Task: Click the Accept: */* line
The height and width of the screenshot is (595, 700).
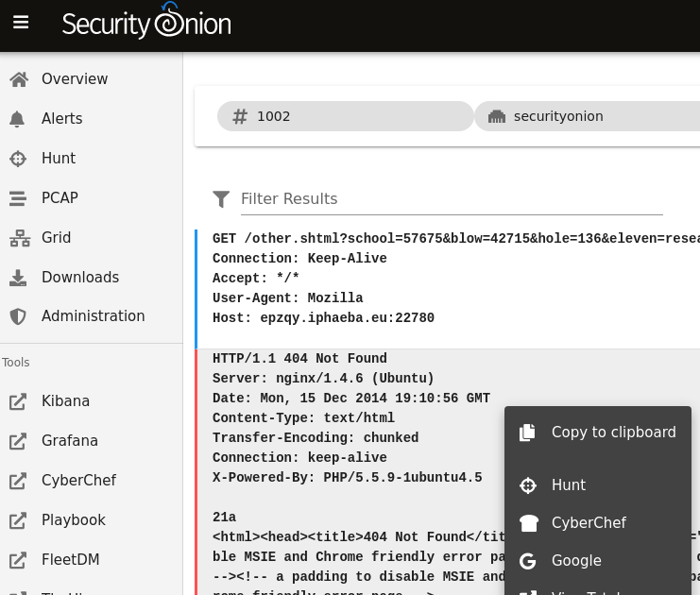Action: click(255, 278)
